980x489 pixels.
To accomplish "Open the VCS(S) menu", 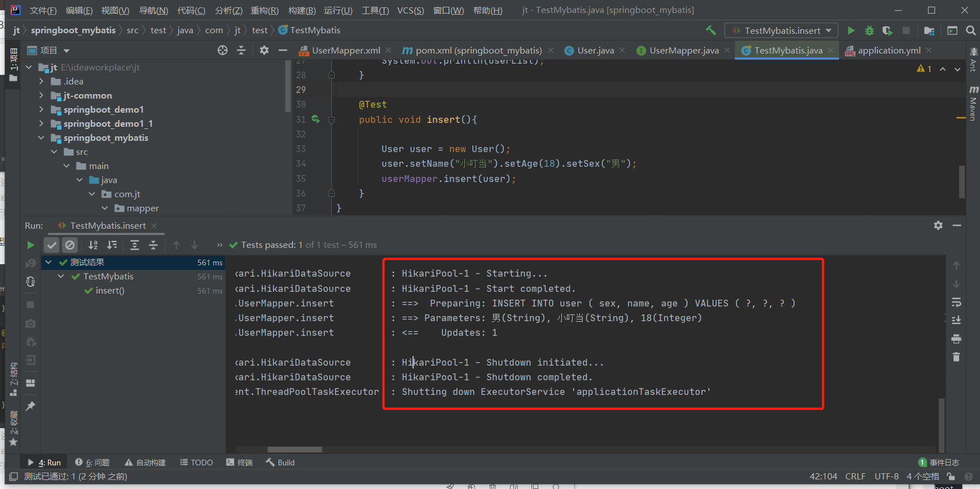I will (410, 11).
